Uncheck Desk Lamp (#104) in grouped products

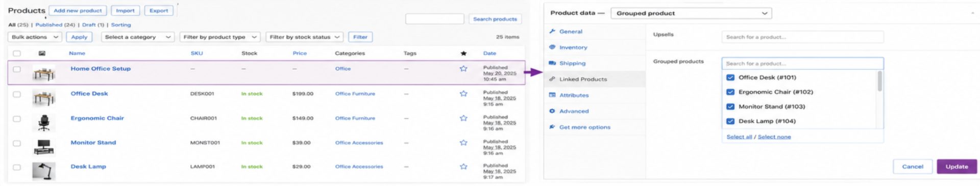(730, 121)
